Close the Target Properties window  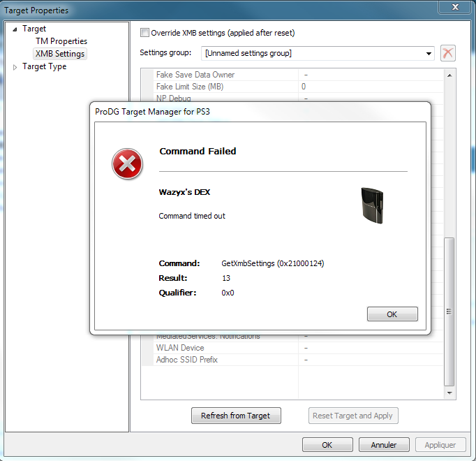click(x=455, y=7)
